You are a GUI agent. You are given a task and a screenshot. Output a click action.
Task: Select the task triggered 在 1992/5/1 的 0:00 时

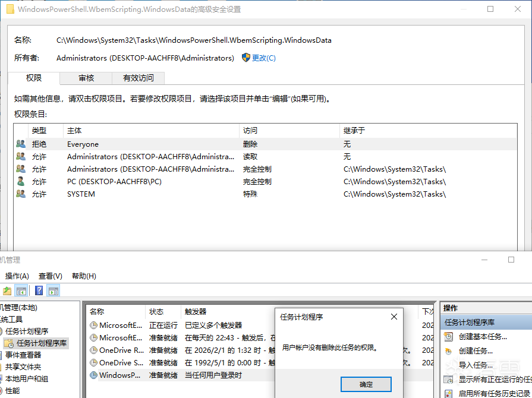pos(181,363)
